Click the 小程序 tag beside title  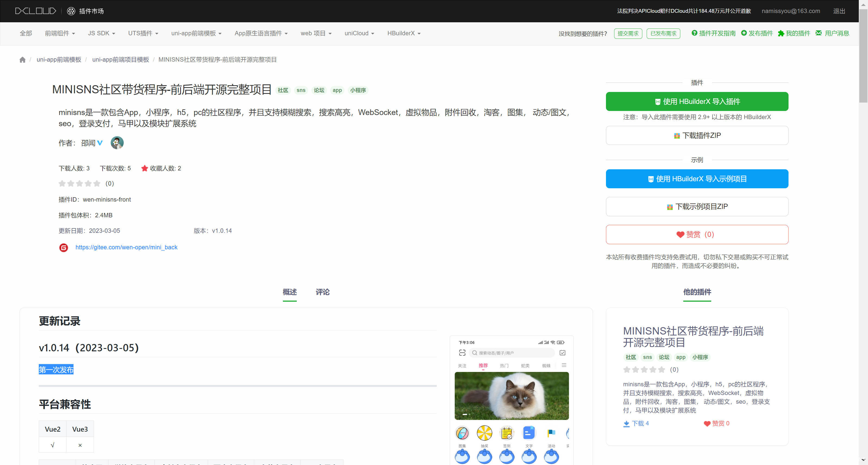click(358, 90)
